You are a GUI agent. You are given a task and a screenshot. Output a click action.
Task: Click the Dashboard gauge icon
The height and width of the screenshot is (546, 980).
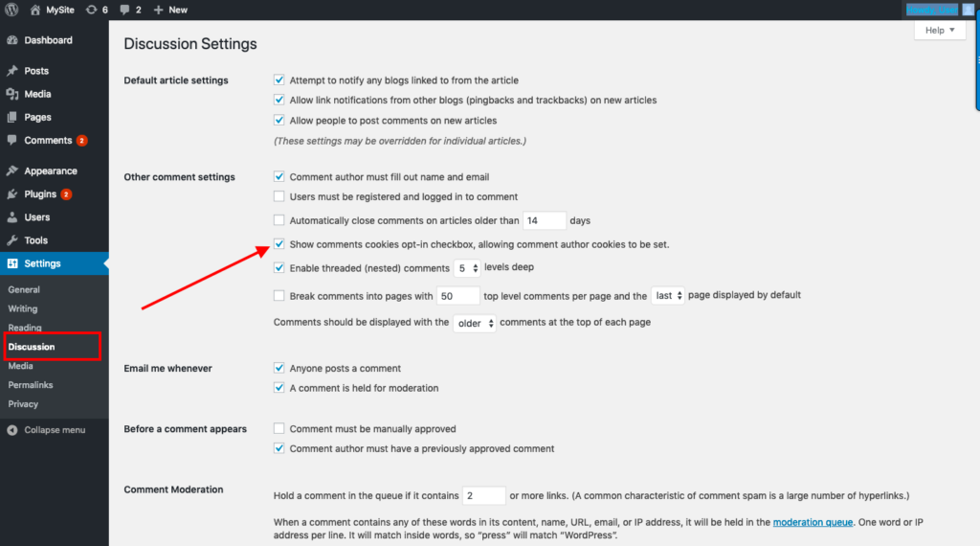[11, 40]
